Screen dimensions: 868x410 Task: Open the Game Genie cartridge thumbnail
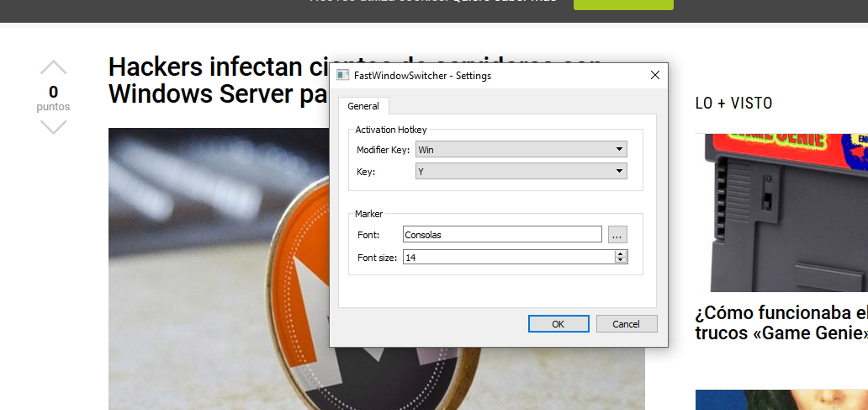tap(781, 212)
